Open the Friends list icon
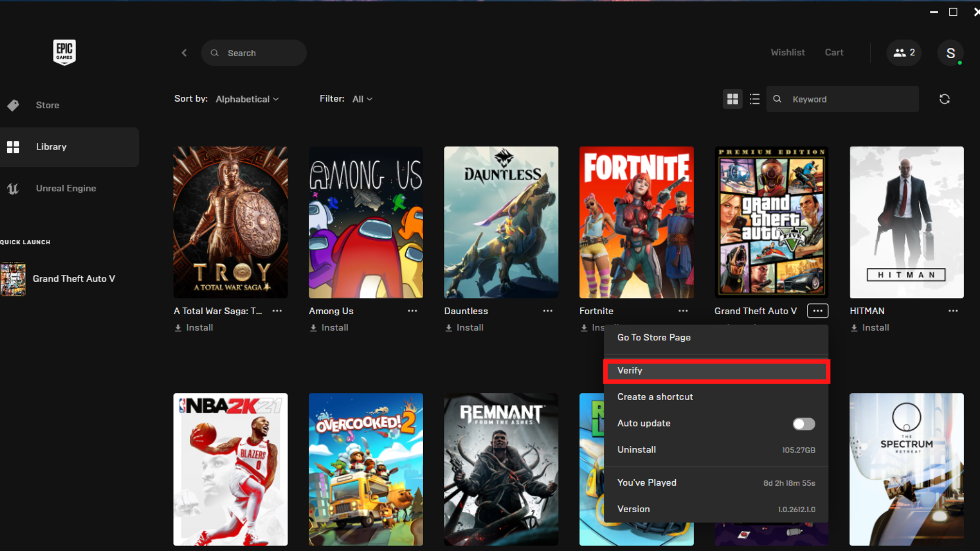The height and width of the screenshot is (551, 980). [904, 53]
